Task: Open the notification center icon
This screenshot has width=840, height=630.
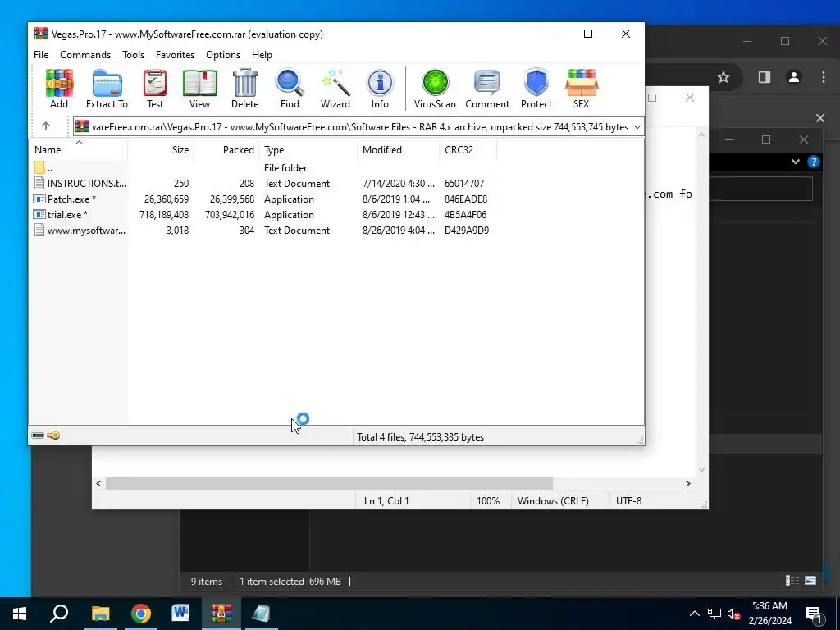Action: point(814,614)
